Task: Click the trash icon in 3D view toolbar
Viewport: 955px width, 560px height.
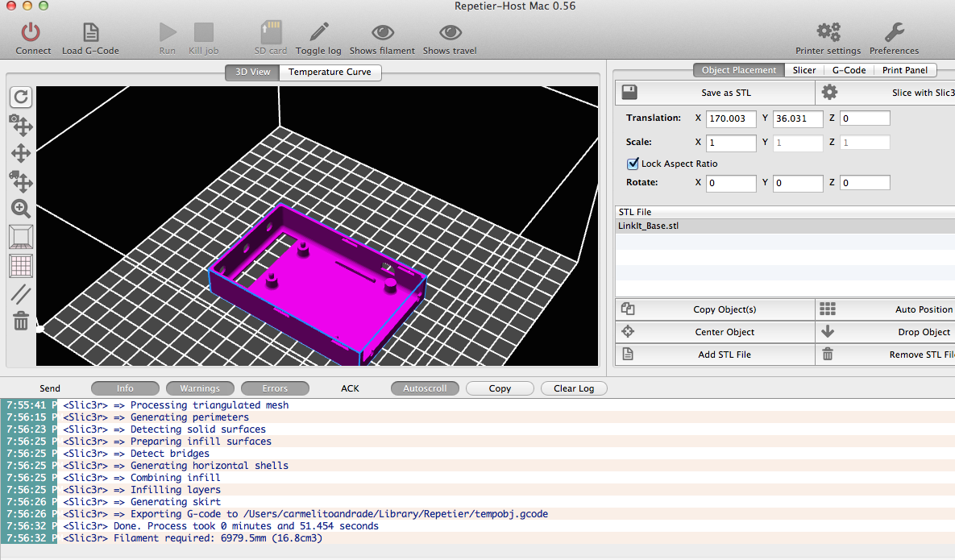Action: [x=21, y=321]
